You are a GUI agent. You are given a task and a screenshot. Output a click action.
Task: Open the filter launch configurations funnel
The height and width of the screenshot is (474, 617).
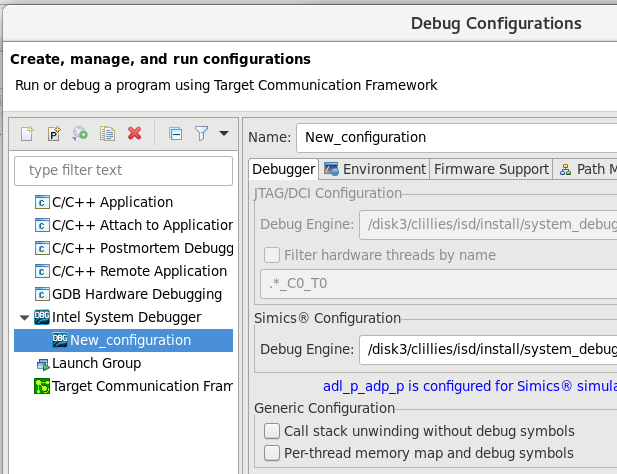pos(201,133)
